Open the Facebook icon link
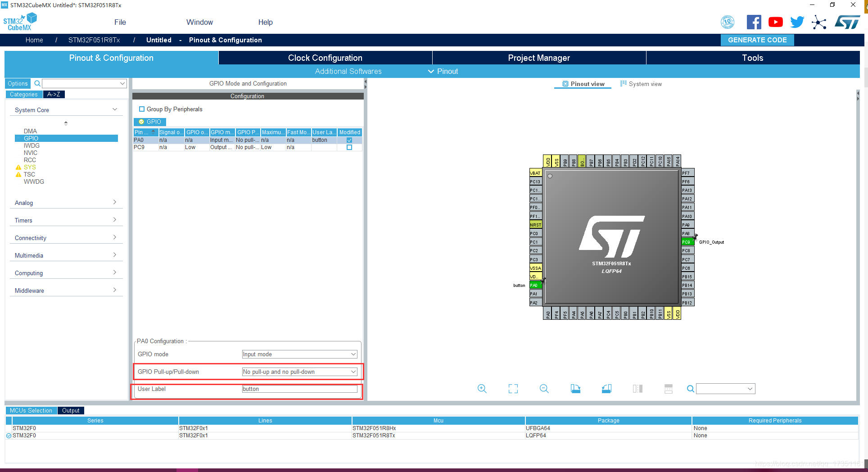The width and height of the screenshot is (868, 472). coord(754,22)
